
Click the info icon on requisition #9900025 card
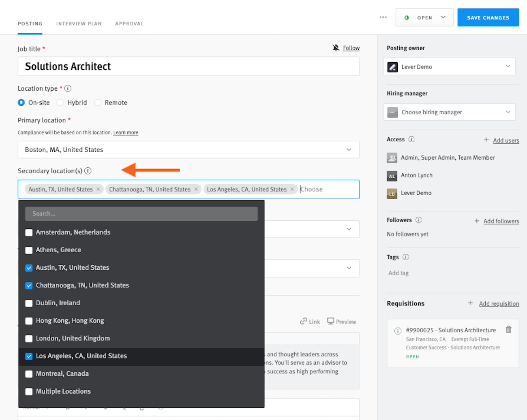click(398, 331)
